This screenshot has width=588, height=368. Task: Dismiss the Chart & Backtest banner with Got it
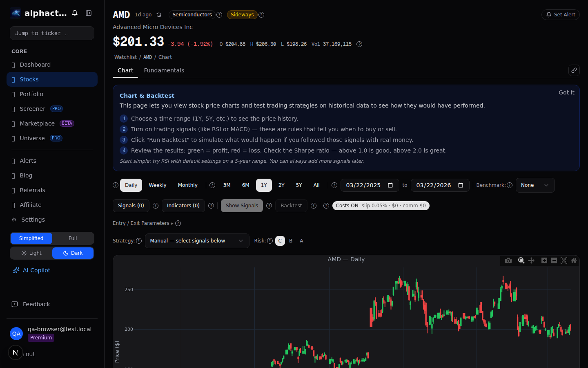566,92
